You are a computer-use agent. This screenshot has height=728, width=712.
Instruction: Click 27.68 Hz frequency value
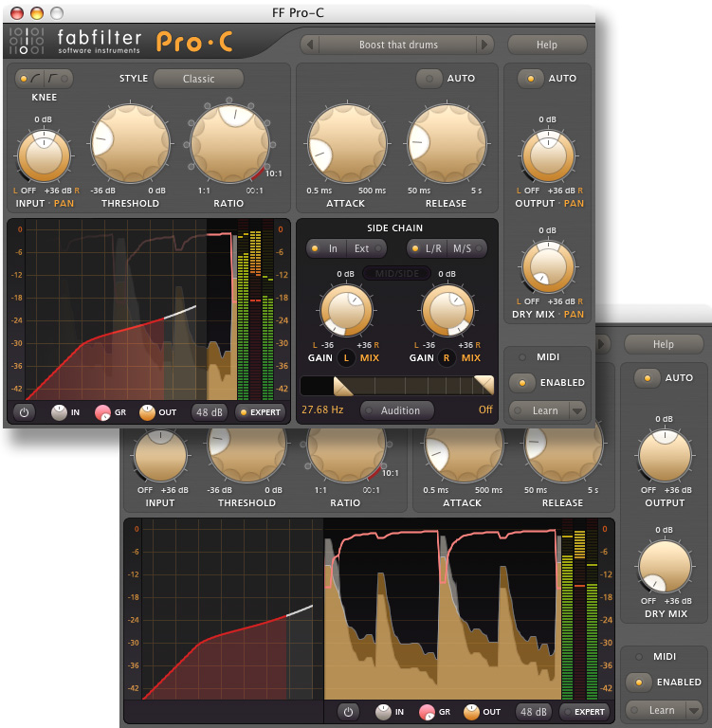point(322,409)
